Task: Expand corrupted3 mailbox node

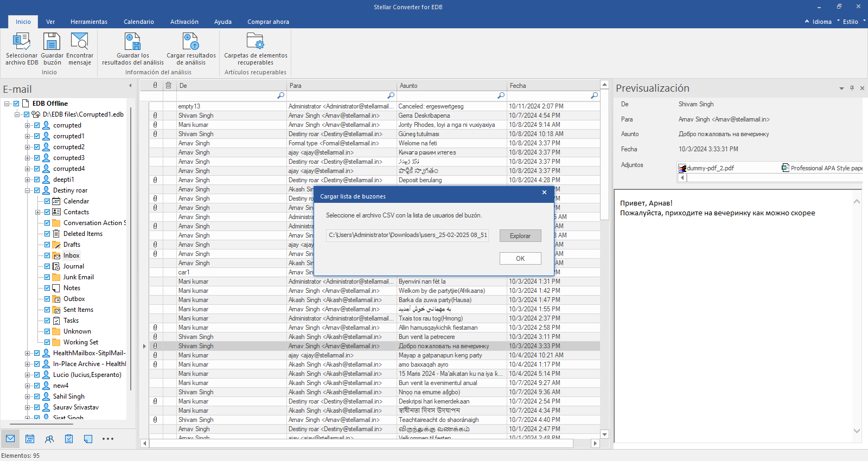Action: tap(27, 158)
